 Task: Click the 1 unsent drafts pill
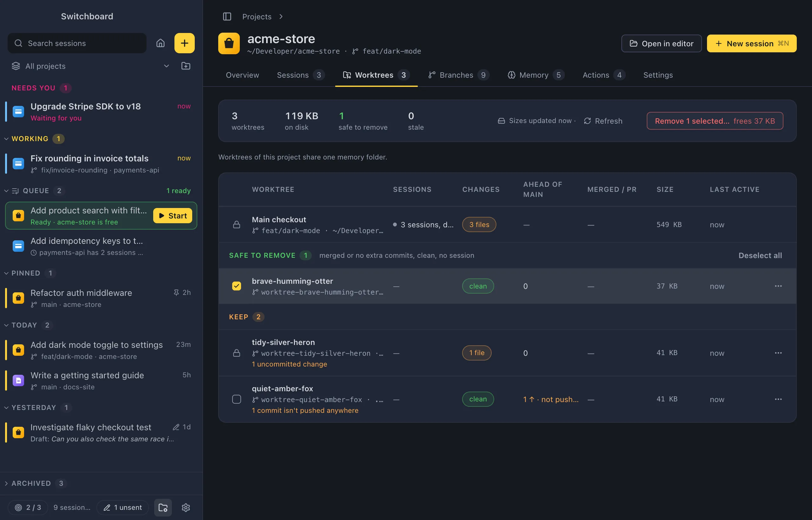coord(123,508)
